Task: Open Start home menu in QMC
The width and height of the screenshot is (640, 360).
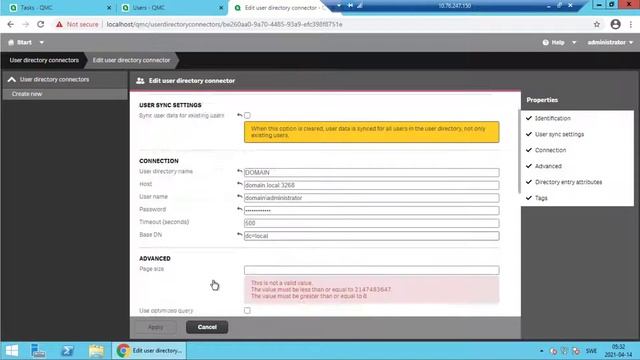Action: point(20,42)
